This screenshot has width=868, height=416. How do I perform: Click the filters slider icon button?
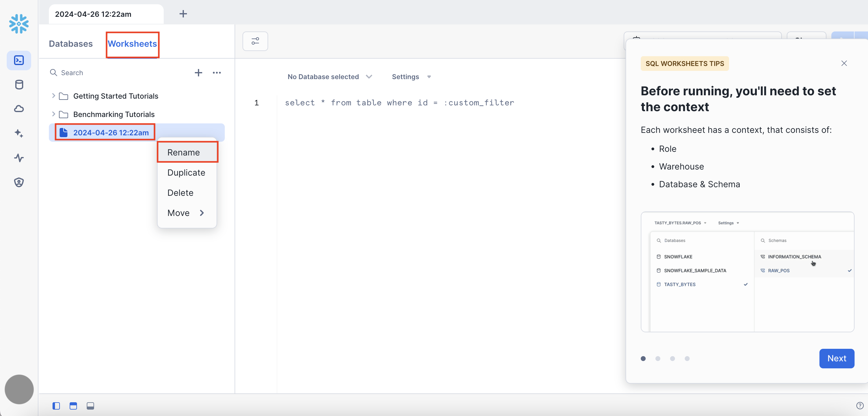click(255, 41)
